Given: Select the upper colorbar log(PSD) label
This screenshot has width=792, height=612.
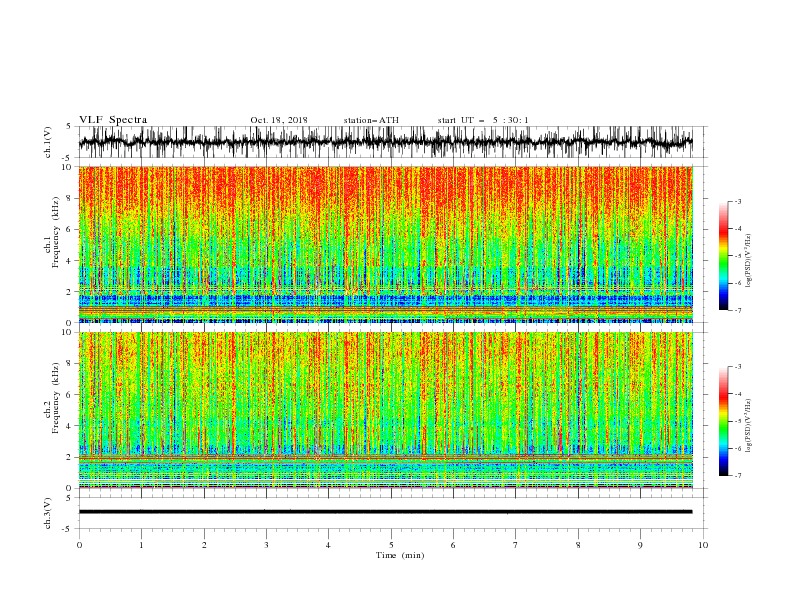Looking at the screenshot, I should click(x=749, y=261).
